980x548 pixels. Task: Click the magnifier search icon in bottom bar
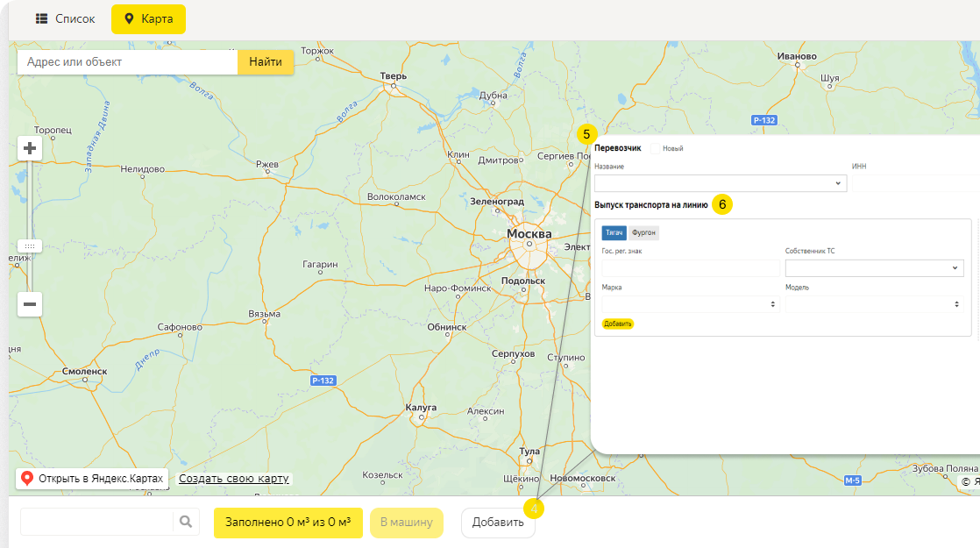point(186,523)
